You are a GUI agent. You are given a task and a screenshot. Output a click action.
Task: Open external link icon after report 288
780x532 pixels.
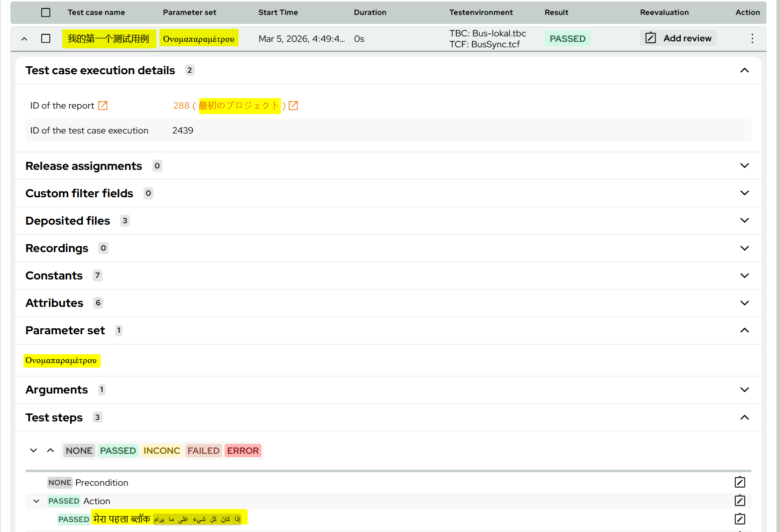(x=293, y=106)
